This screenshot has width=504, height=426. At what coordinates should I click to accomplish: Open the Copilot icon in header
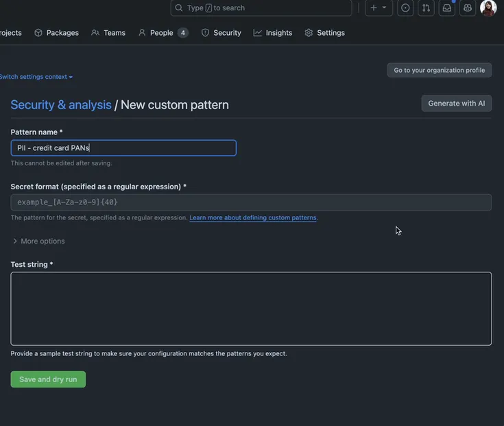click(468, 8)
